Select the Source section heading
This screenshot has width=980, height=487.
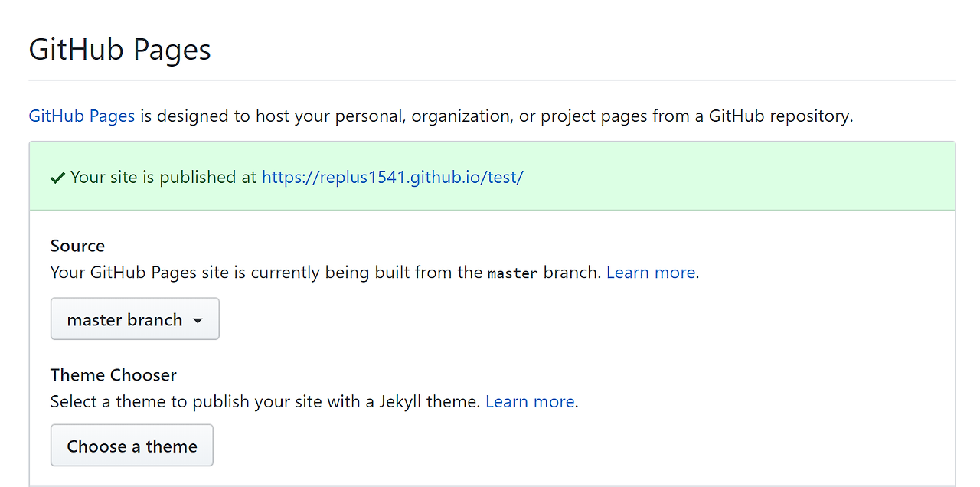pyautogui.click(x=77, y=246)
